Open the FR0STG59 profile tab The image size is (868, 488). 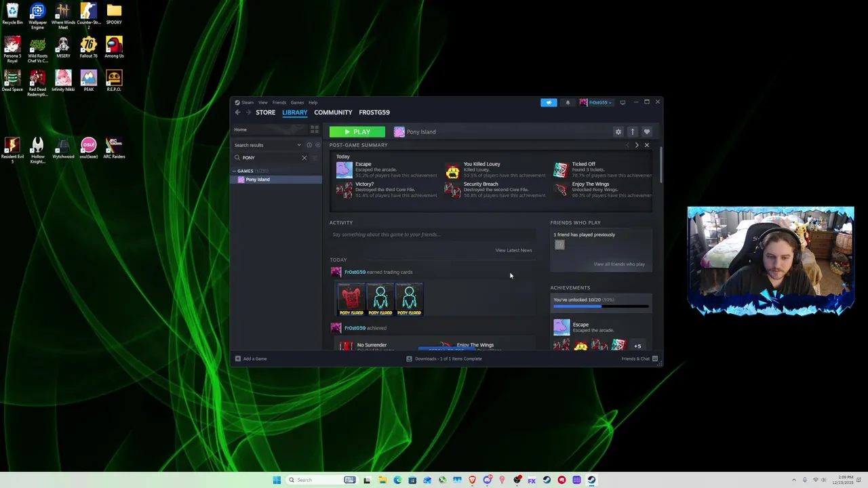(x=374, y=113)
